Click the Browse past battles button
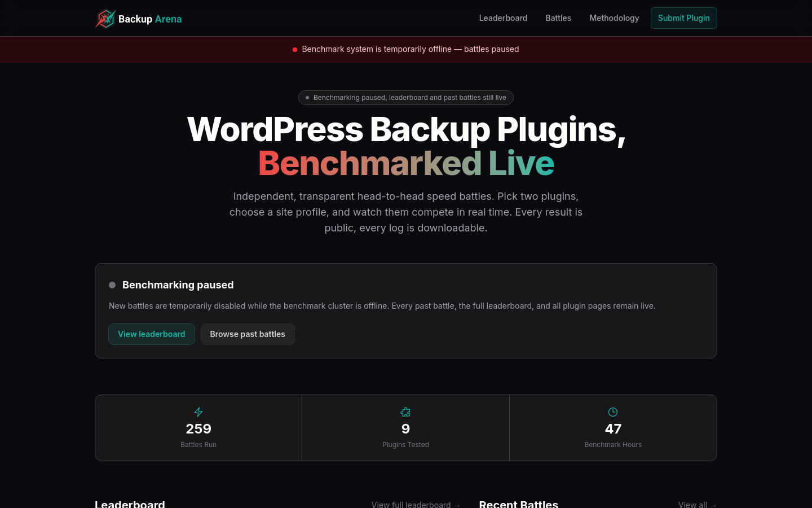 coord(248,334)
